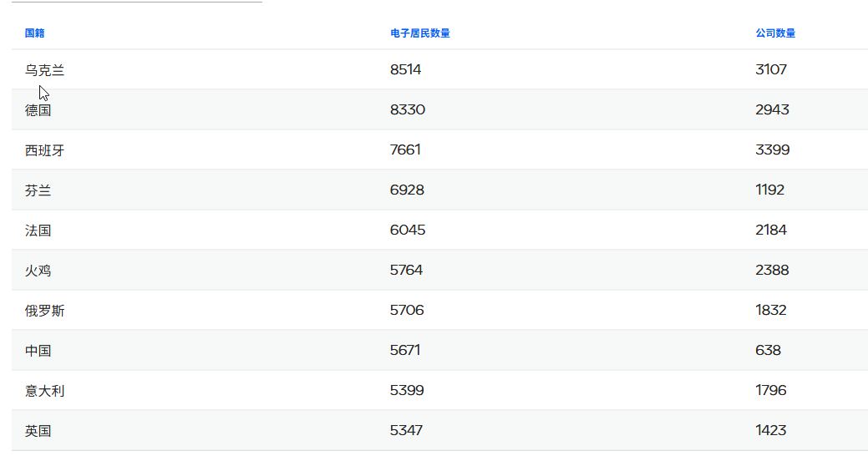Click the 芬兰 country name
Viewport: 868px width, 461px height.
pyautogui.click(x=38, y=190)
